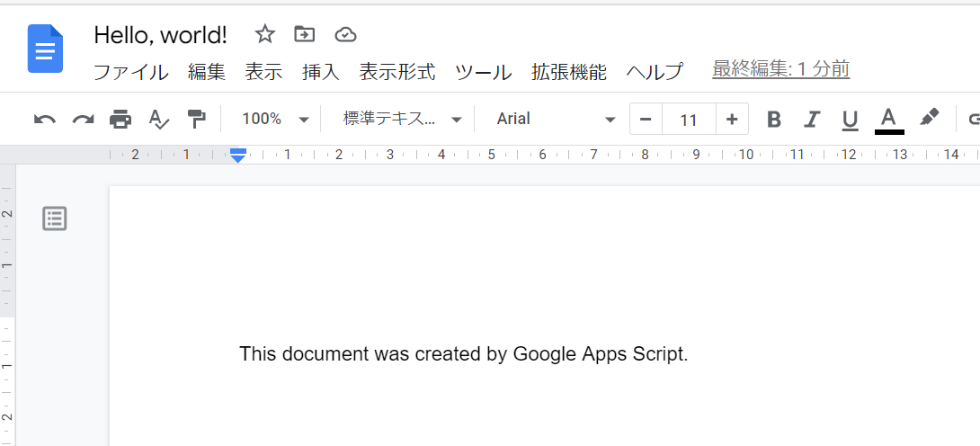Open the ツール menu
This screenshot has height=446, width=980.
click(483, 71)
